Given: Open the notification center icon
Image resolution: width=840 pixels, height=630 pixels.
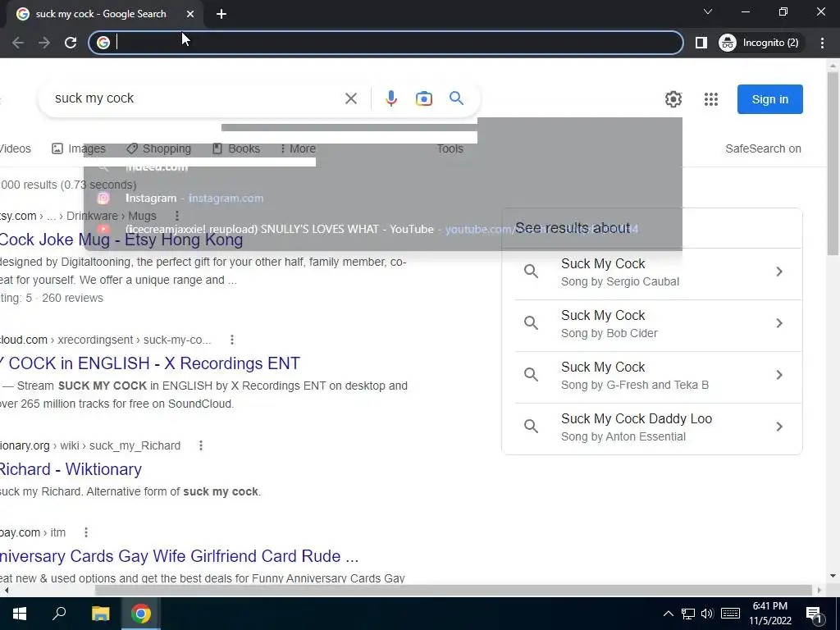Looking at the screenshot, I should tap(814, 615).
